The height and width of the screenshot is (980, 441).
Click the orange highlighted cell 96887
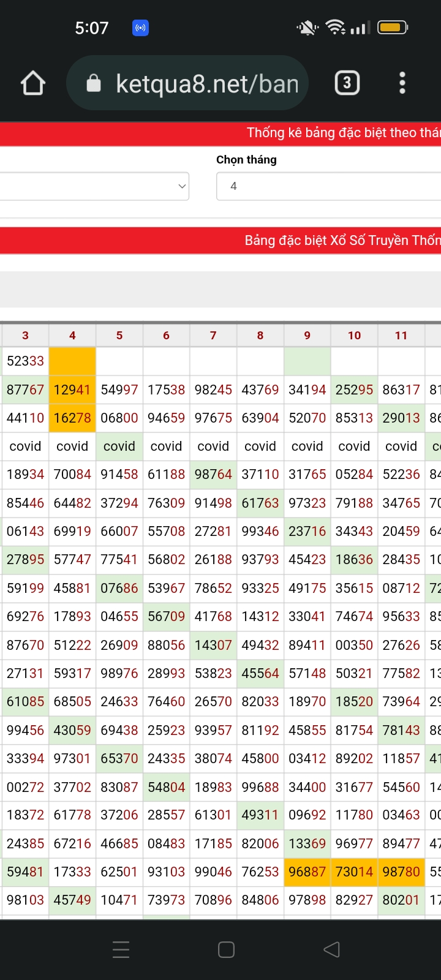click(x=307, y=872)
